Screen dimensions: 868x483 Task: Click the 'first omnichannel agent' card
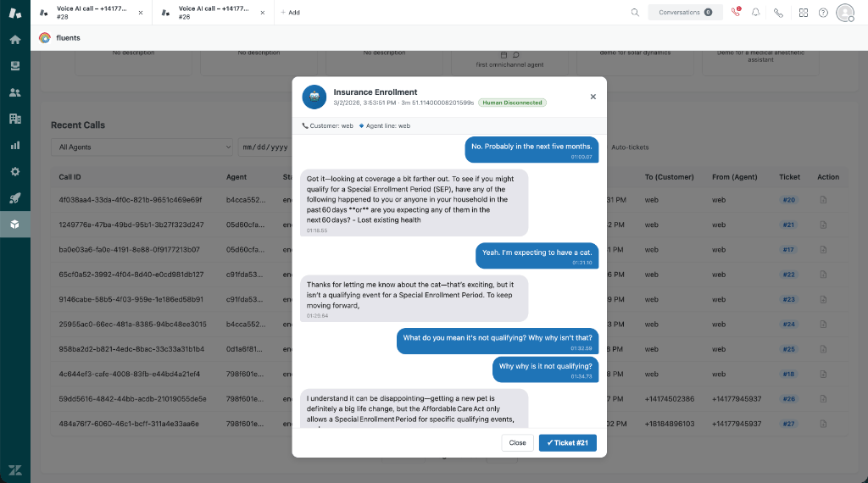pyautogui.click(x=509, y=62)
